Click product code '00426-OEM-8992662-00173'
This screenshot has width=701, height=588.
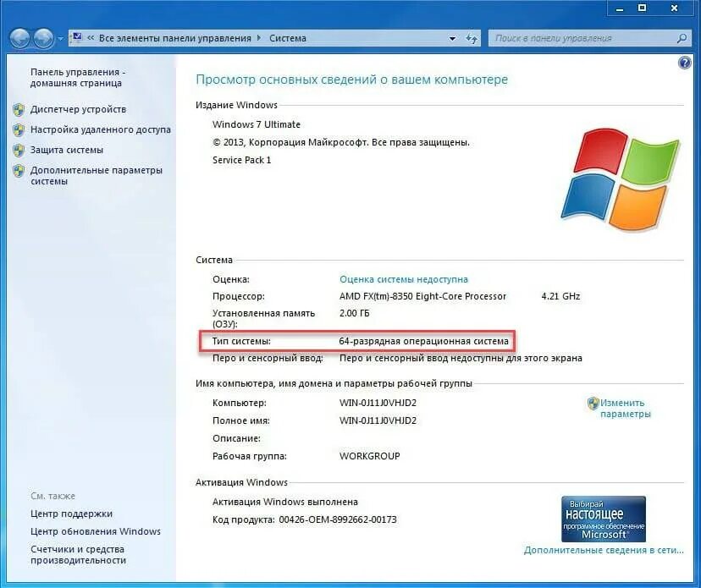[x=338, y=519]
